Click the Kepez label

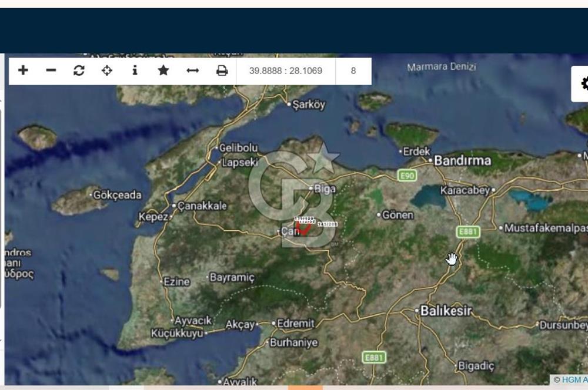[x=153, y=217]
